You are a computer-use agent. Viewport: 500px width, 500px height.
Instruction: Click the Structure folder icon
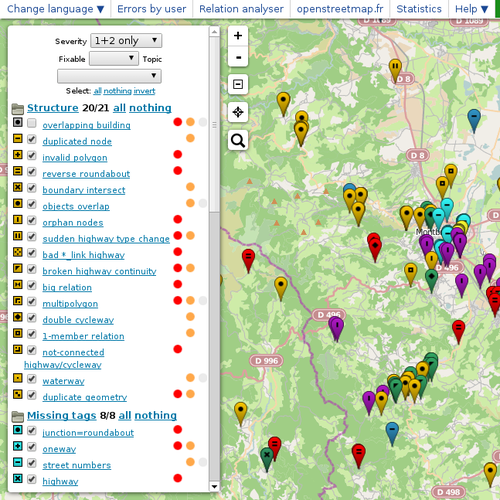pos(18,109)
